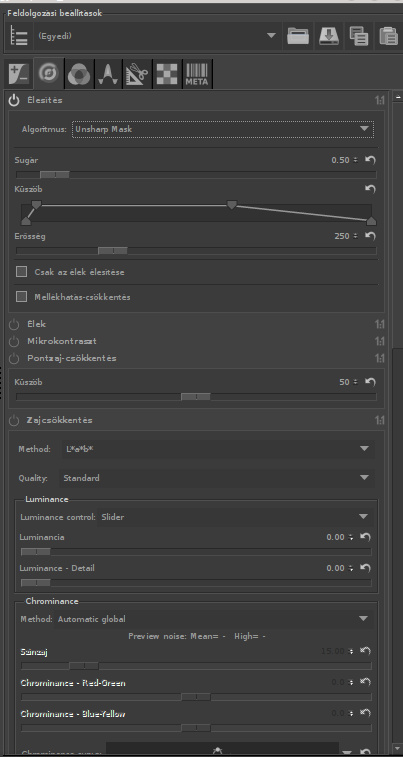
Task: Click the Pontzaj-csökkentés Küszöb slider handle
Action: [196, 397]
